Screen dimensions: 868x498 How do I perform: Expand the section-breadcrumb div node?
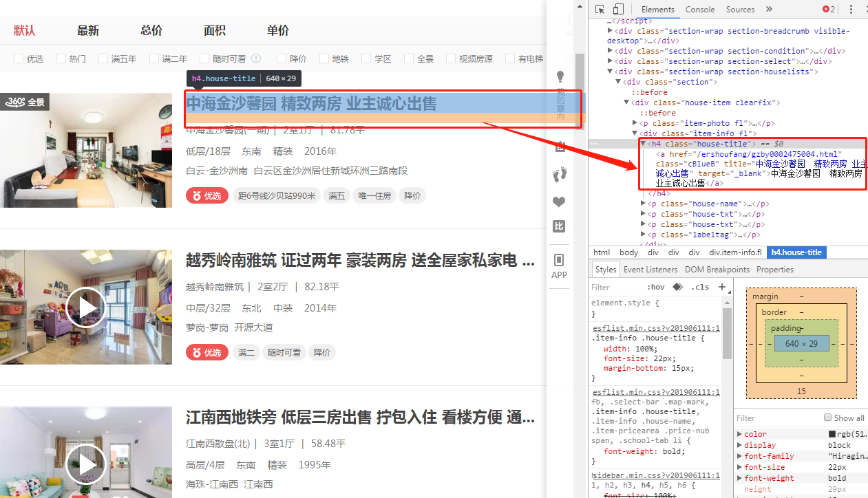610,31
